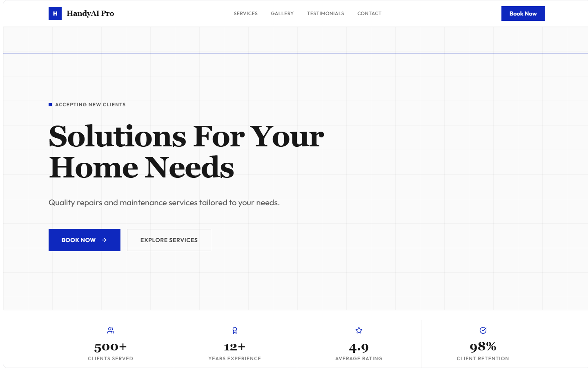
Task: Click the years experience award ribbon icon
Action: [x=235, y=330]
